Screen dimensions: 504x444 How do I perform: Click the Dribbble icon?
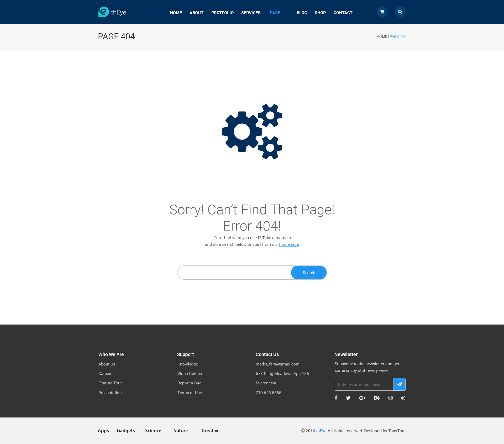[x=403, y=398]
